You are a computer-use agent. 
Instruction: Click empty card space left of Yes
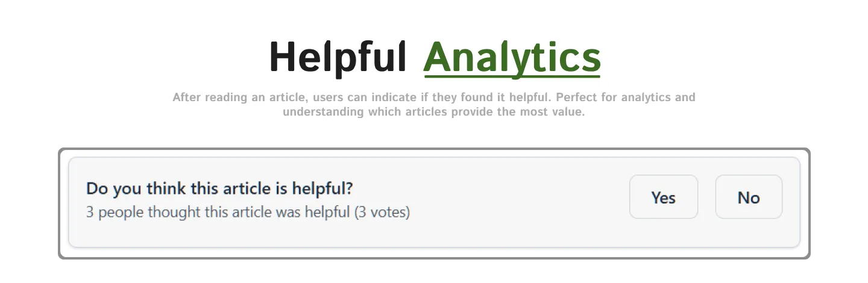[518, 202]
